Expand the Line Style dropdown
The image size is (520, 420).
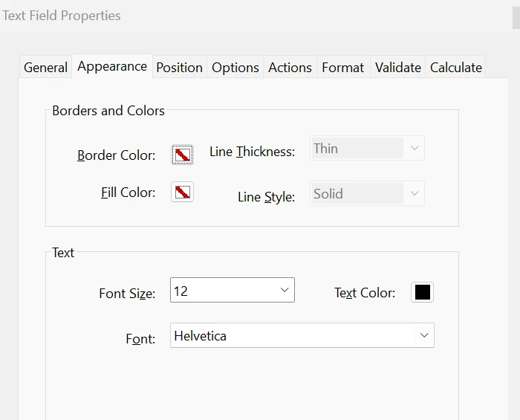[x=415, y=194]
